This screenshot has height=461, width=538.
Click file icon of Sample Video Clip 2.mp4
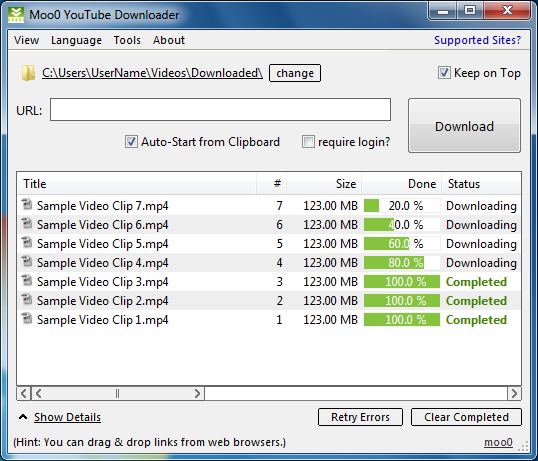27,299
